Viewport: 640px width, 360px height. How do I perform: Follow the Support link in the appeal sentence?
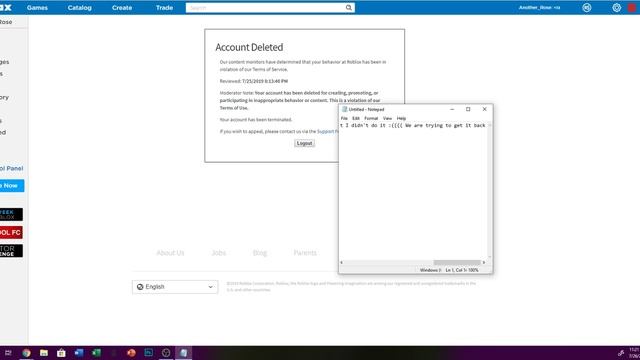click(327, 131)
